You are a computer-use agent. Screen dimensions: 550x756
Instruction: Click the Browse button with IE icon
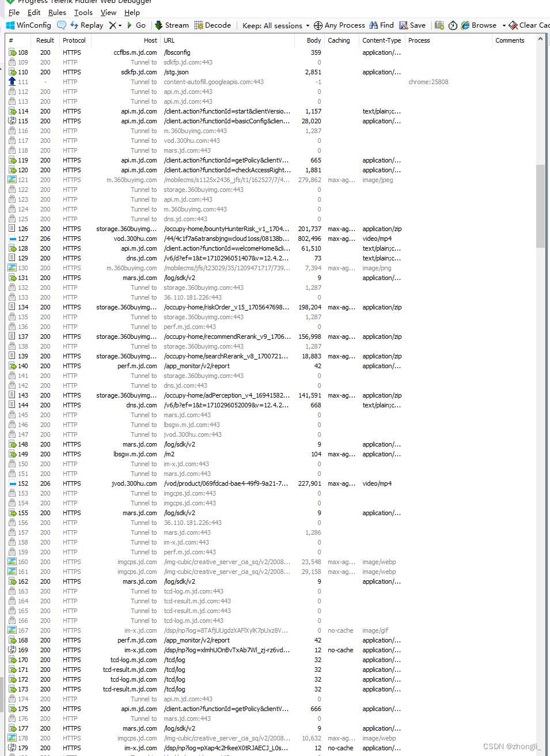click(479, 25)
